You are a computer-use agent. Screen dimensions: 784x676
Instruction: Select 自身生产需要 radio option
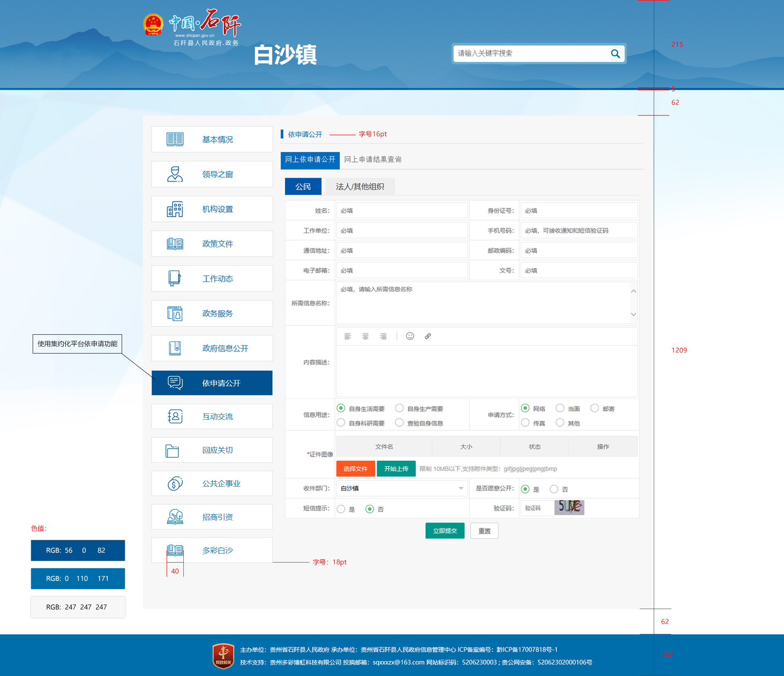click(399, 408)
